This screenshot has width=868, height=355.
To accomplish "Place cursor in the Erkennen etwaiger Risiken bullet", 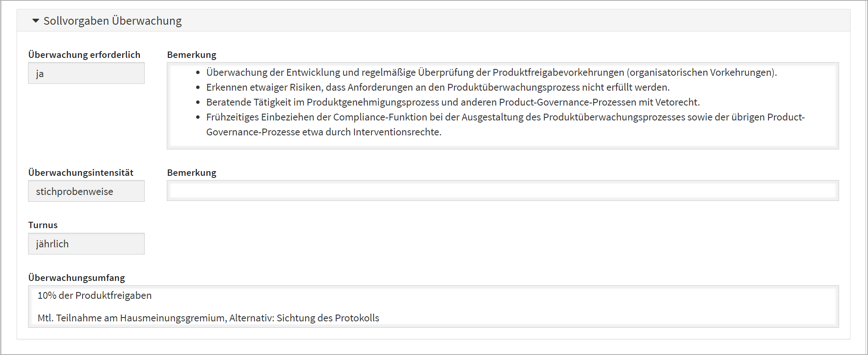I will [x=438, y=87].
